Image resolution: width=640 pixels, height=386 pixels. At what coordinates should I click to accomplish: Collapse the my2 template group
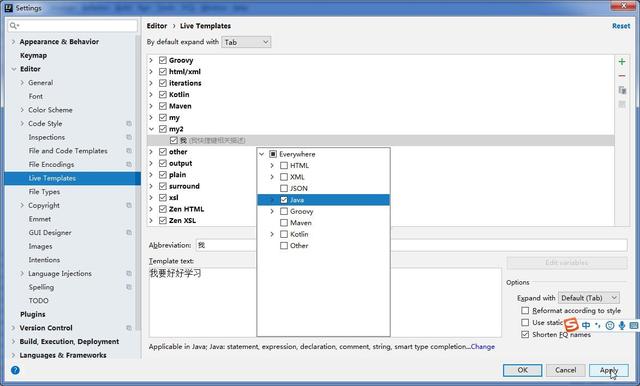[151, 129]
